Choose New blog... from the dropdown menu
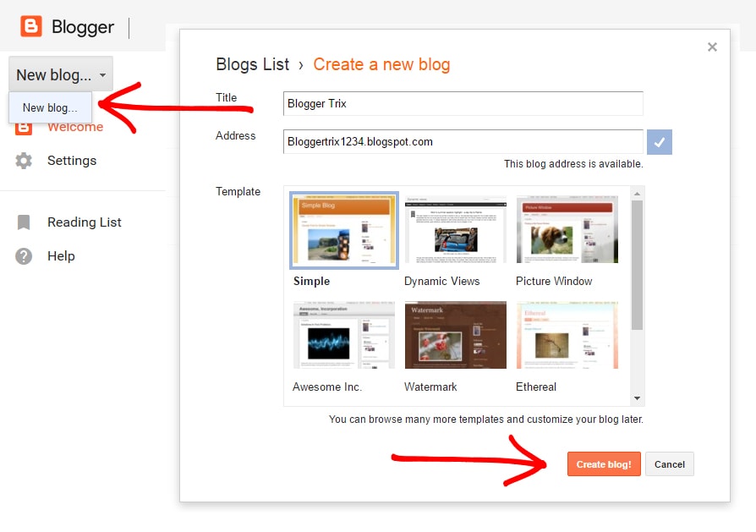The image size is (756, 532). [50, 107]
